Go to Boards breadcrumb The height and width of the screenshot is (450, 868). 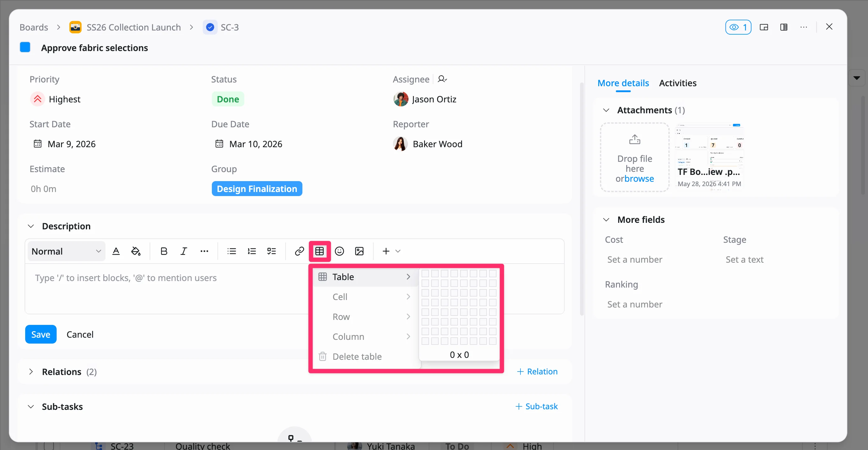(34, 27)
